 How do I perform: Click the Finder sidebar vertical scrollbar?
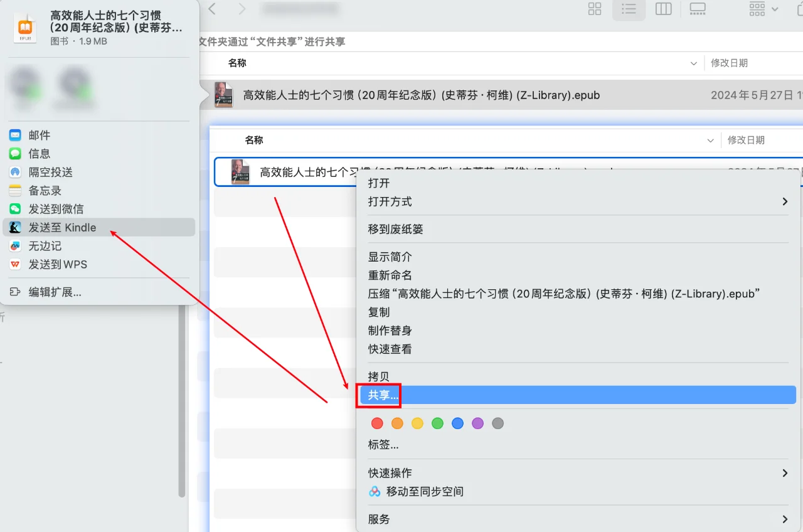(x=182, y=402)
